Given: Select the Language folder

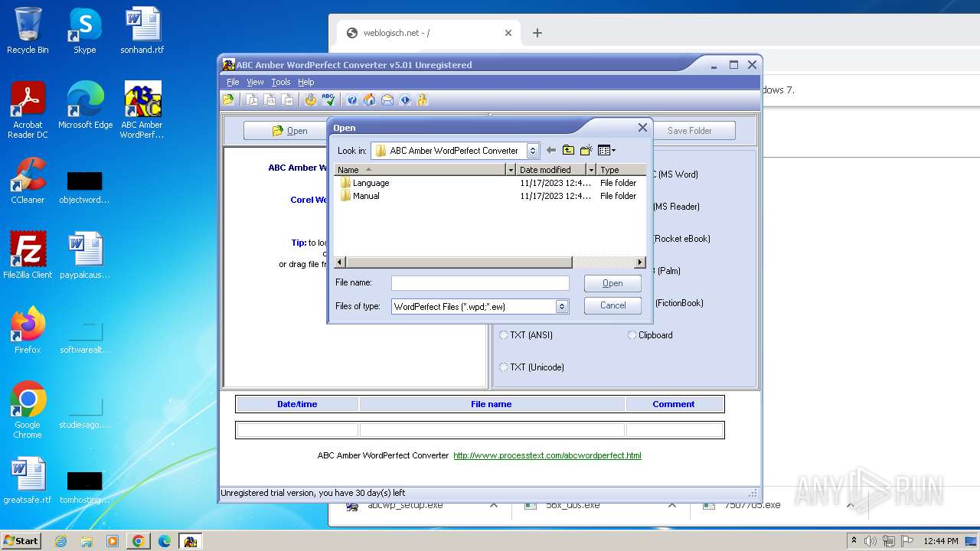Looking at the screenshot, I should (x=364, y=183).
